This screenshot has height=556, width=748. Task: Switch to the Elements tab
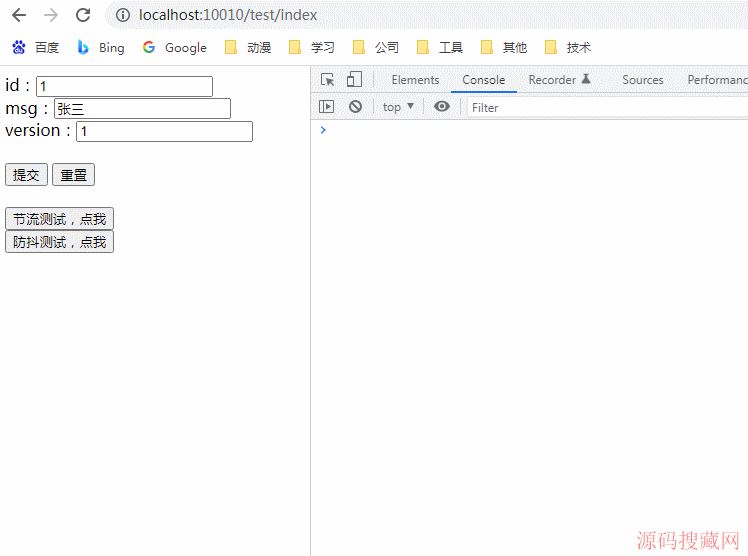415,80
